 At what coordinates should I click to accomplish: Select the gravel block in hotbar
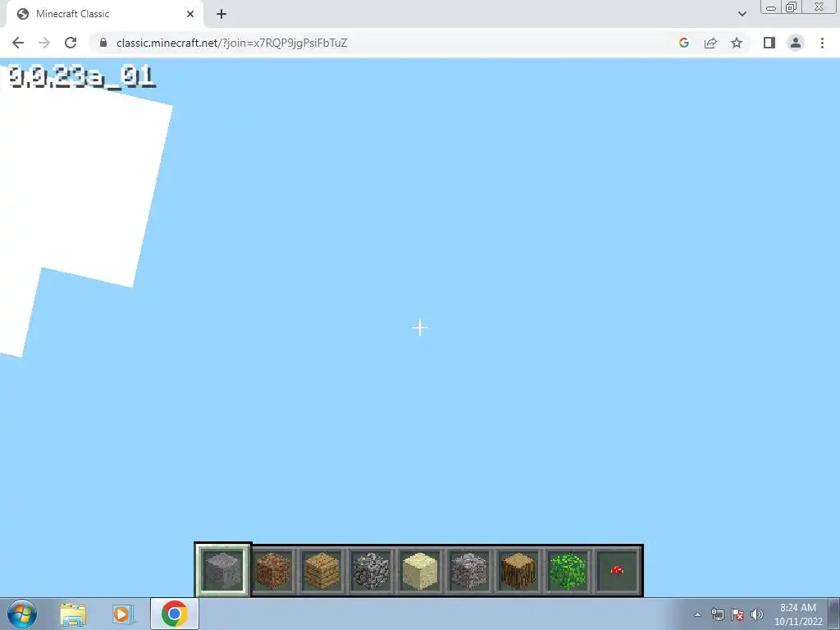pos(468,570)
